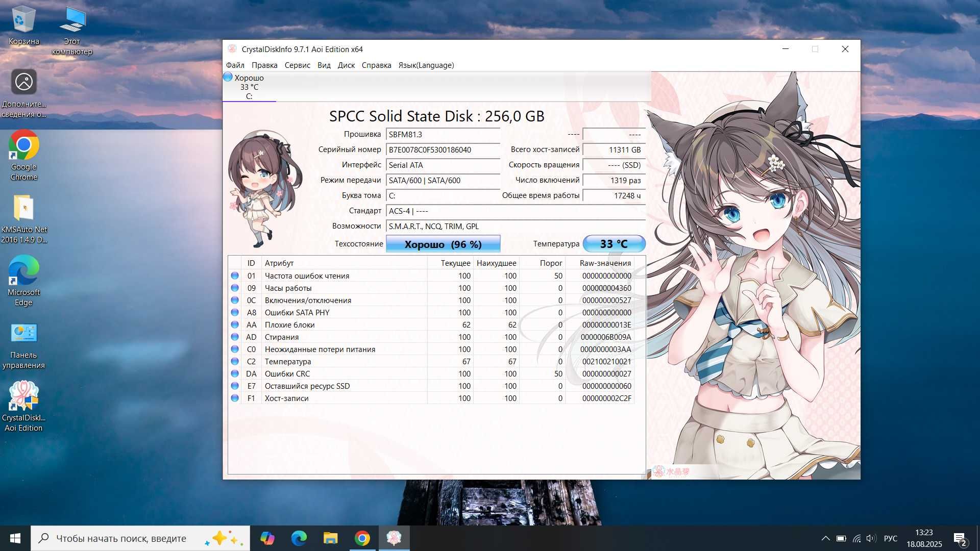This screenshot has width=980, height=551.
Task: Click the power-on count value 1319 раз
Action: [614, 181]
